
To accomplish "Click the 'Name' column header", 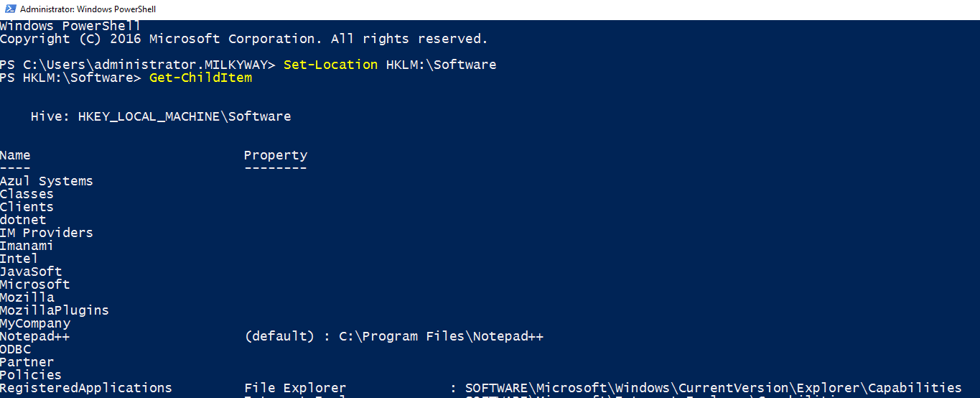I will click(15, 155).
